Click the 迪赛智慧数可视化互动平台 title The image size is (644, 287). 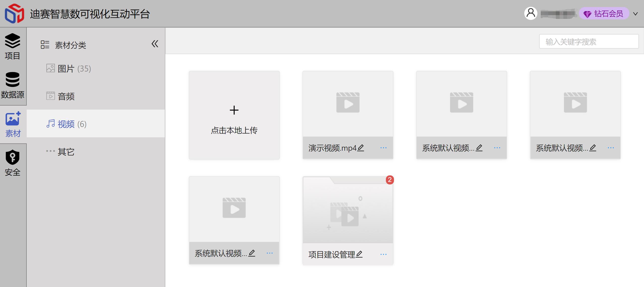point(90,14)
